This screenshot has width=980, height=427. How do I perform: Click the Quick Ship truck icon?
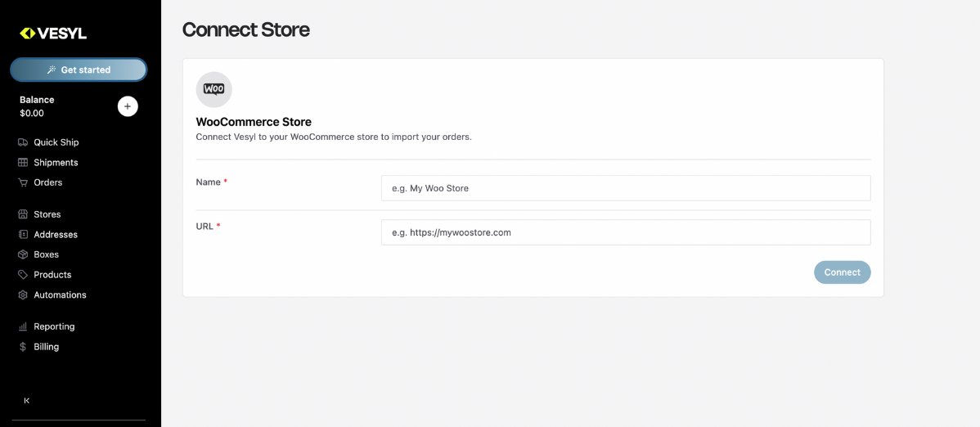(23, 142)
